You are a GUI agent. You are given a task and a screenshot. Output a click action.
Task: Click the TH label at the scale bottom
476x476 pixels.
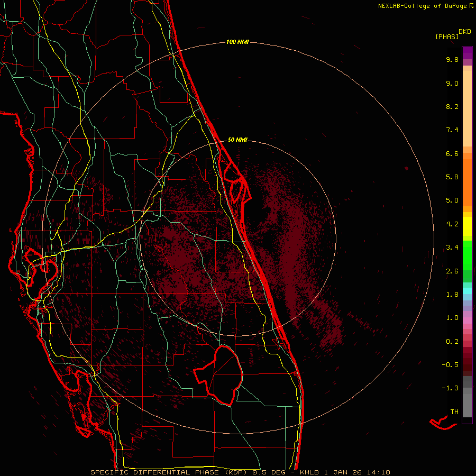(454, 412)
